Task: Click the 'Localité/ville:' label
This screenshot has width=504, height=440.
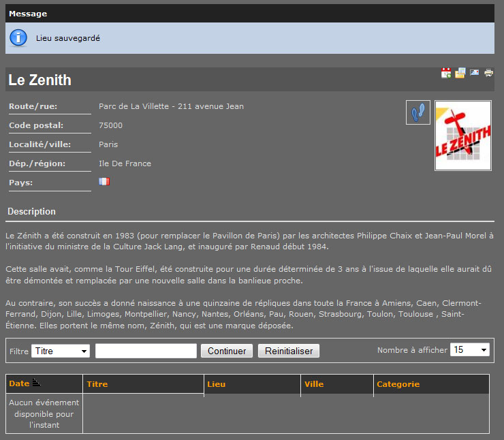Action: click(40, 144)
